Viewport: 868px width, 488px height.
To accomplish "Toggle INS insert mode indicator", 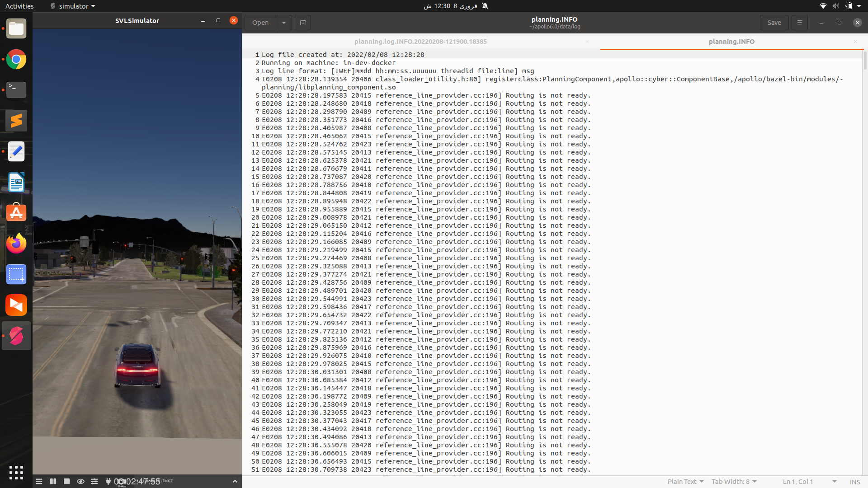I will point(854,482).
